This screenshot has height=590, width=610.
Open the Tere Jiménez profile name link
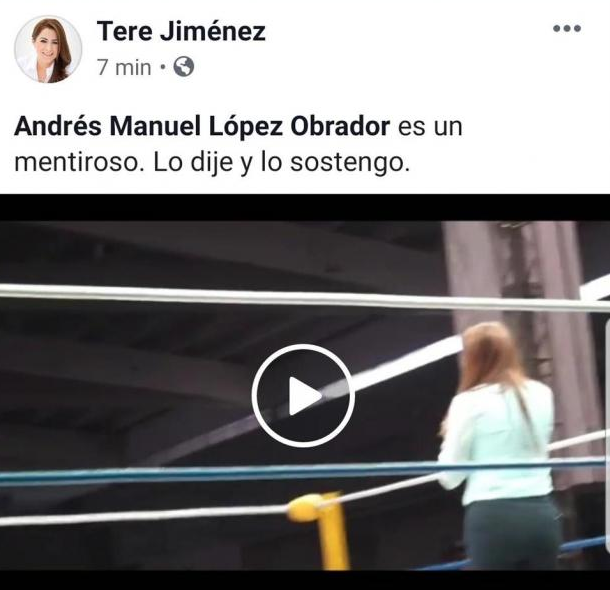(181, 31)
